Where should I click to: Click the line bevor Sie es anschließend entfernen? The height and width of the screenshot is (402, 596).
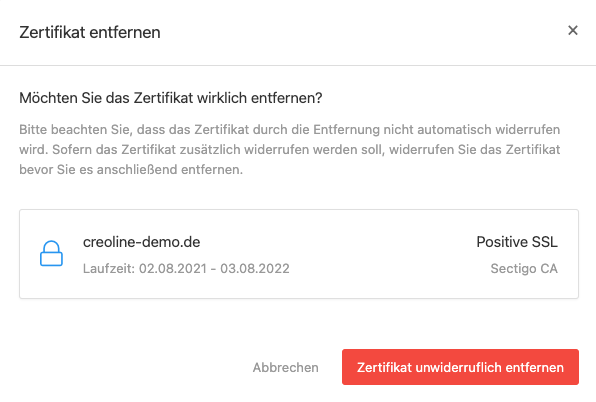point(131,169)
